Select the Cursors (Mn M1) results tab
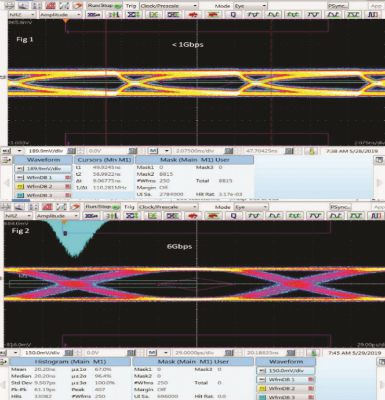This screenshot has height=400, width=385. click(x=104, y=160)
